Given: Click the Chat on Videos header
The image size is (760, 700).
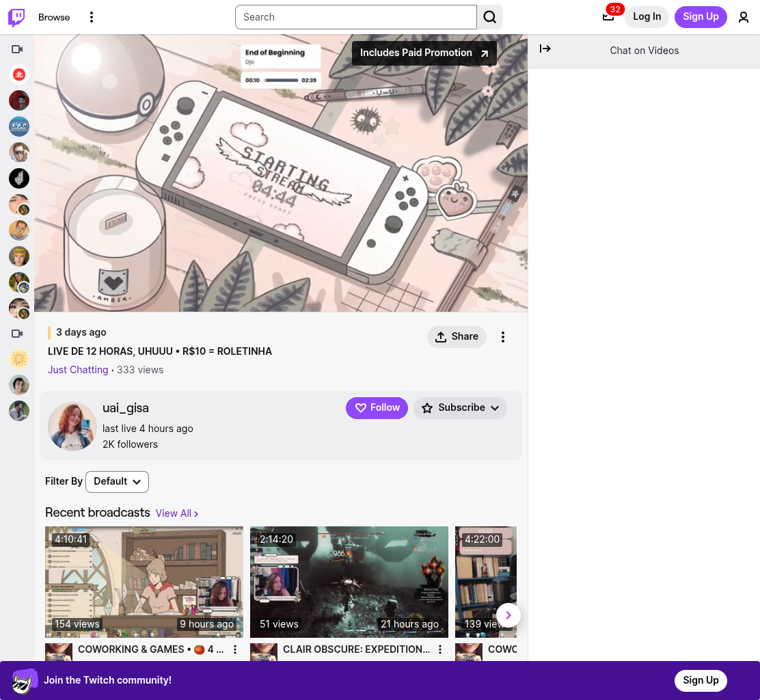Looking at the screenshot, I should pyautogui.click(x=644, y=51).
